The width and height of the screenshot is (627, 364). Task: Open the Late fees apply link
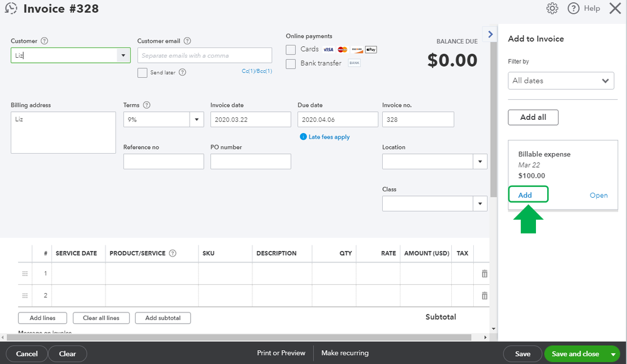click(329, 137)
